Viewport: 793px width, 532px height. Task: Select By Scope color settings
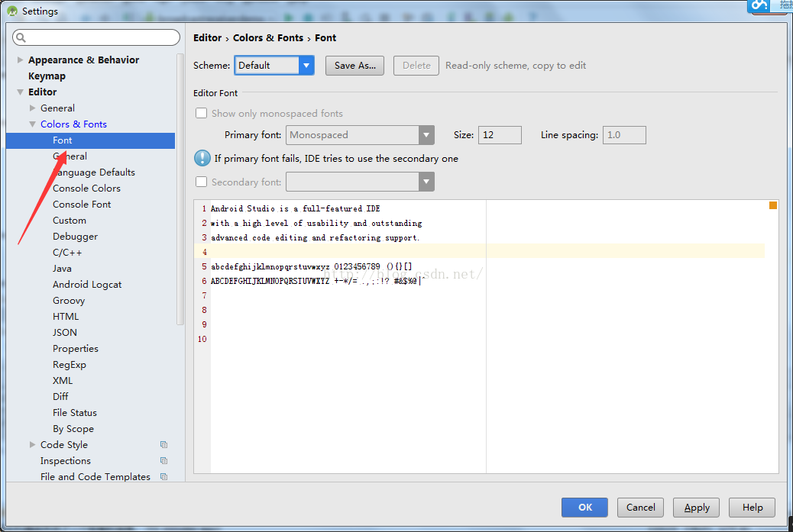tap(73, 428)
